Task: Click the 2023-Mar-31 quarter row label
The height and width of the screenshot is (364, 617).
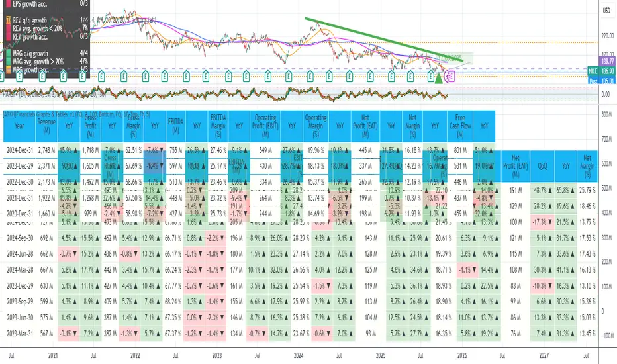Action: tap(20, 334)
